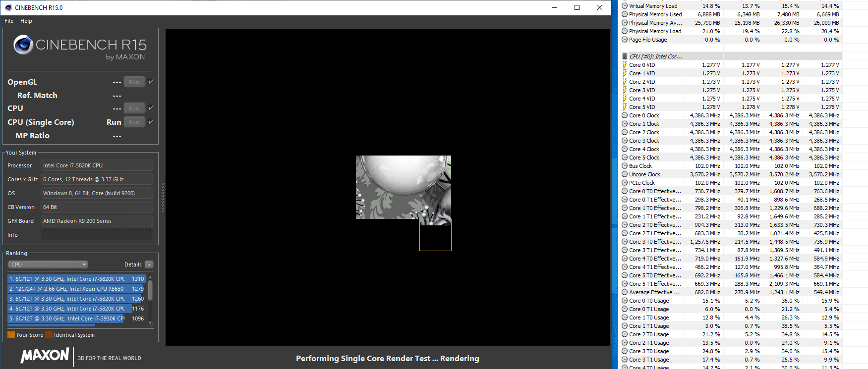The height and width of the screenshot is (369, 868).
Task: Click the Bus Clock value 102.0 MHz first column
Action: coord(707,166)
